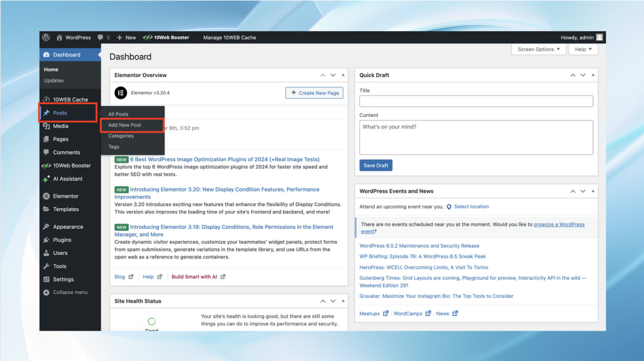Screen dimensions: 644x361
Task: Open the Screen Options dropdown
Action: pyautogui.click(x=538, y=49)
